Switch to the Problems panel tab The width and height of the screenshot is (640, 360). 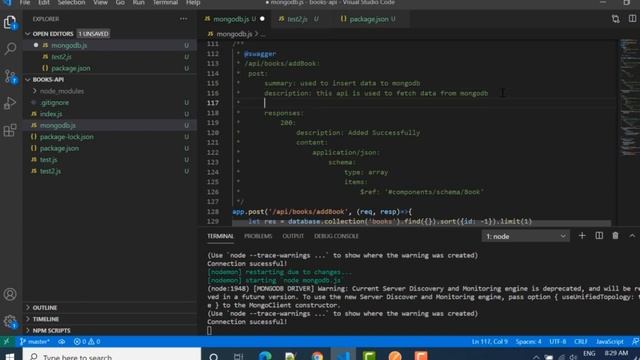pyautogui.click(x=258, y=236)
